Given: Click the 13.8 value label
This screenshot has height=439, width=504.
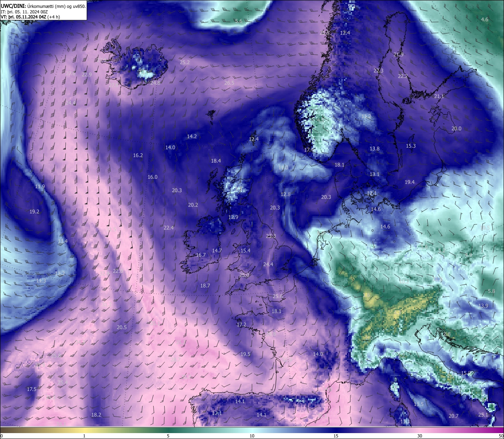Looking at the screenshot, I should click(x=374, y=148).
